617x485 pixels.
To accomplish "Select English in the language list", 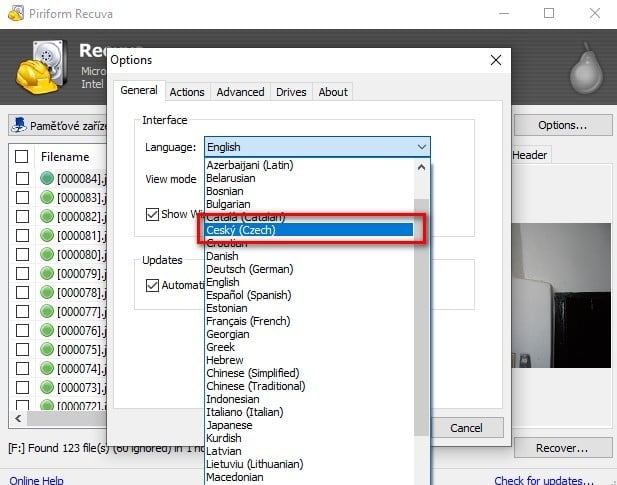I will tap(309, 282).
